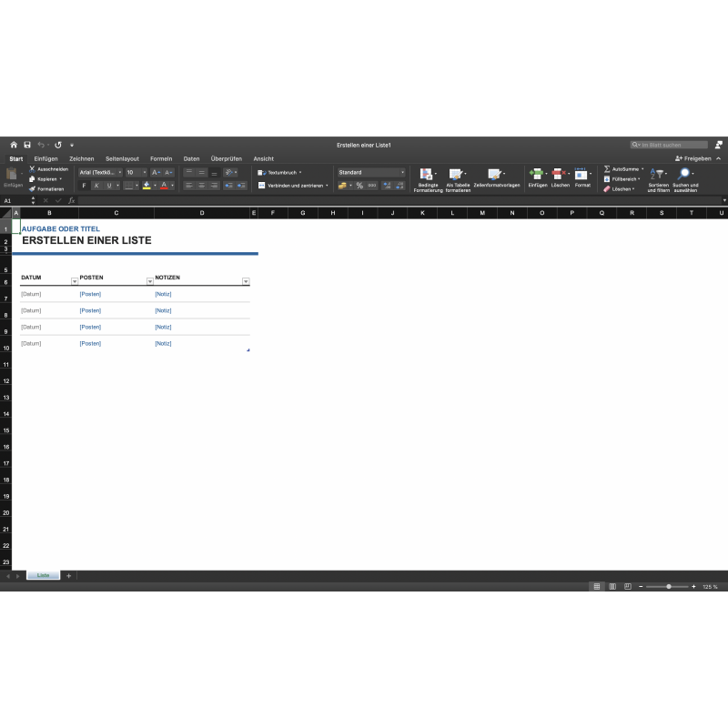728x728 pixels.
Task: Toggle bold (F) formatting
Action: [85, 186]
